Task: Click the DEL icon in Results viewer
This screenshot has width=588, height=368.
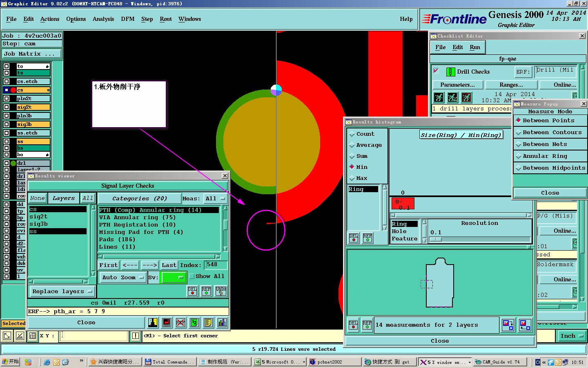Action: coord(192,291)
